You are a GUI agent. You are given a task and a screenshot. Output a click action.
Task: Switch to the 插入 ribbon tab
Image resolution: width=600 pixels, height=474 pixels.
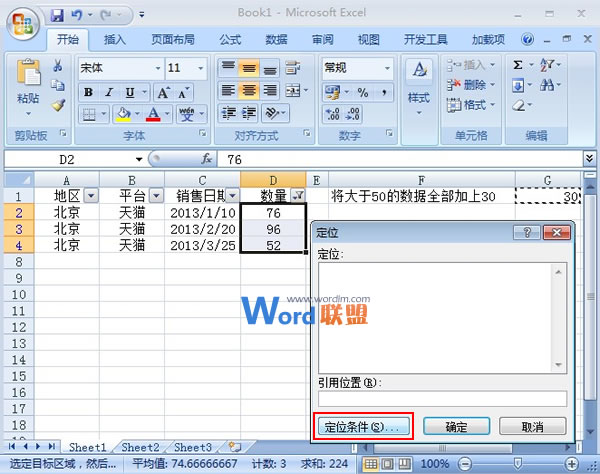pyautogui.click(x=114, y=39)
